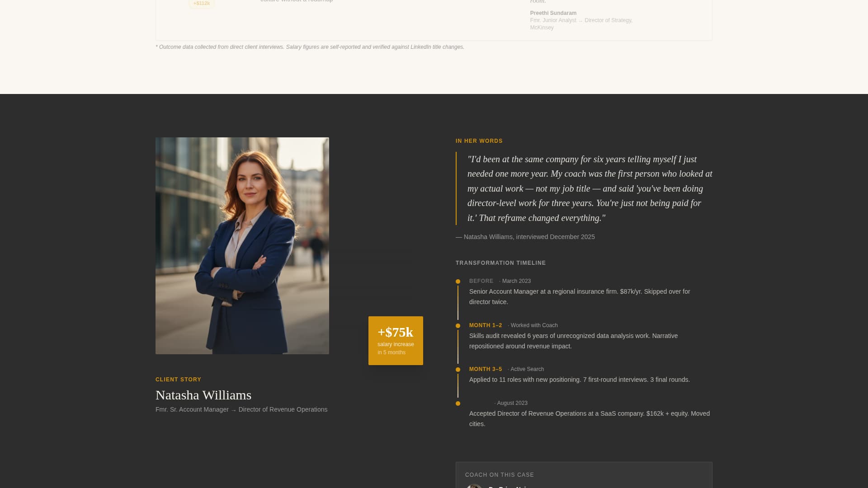Screen dimensions: 868x488
Task: Click the IN HER WORDS heading
Action: 479,141
